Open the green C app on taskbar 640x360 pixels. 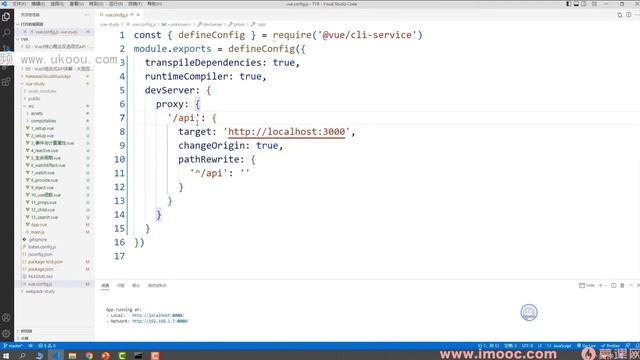point(122,356)
